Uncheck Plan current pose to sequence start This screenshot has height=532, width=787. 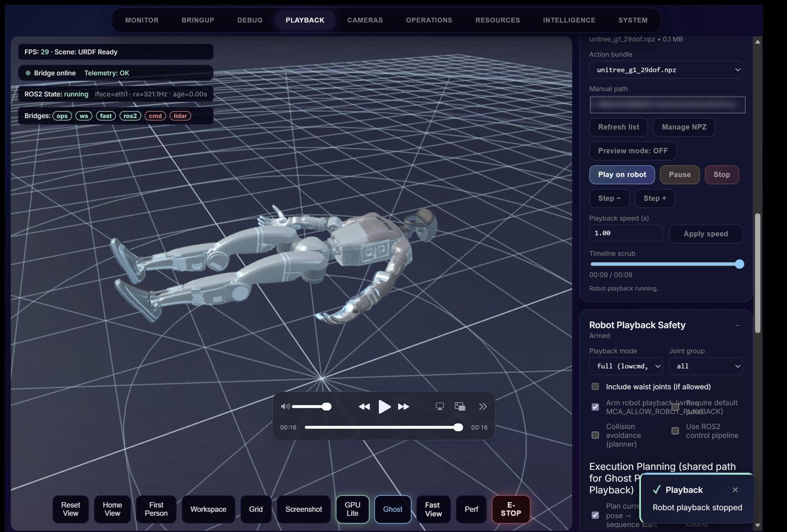tap(595, 515)
